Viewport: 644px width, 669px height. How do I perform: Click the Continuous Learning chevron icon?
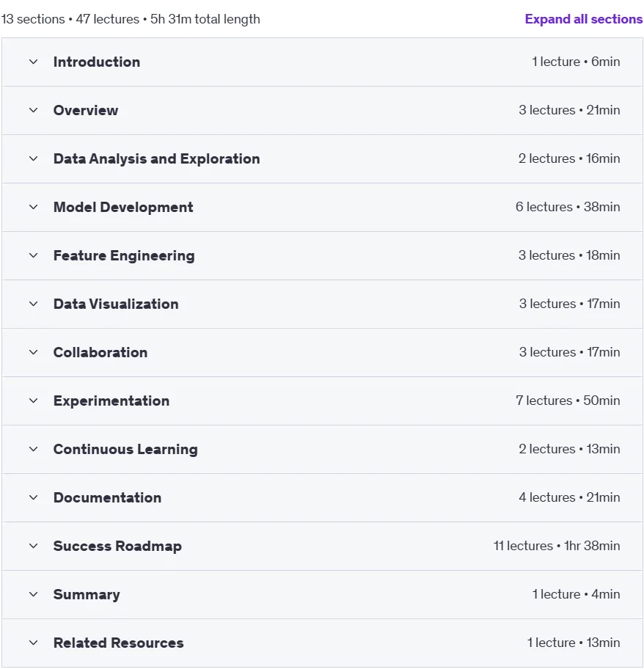click(x=33, y=449)
